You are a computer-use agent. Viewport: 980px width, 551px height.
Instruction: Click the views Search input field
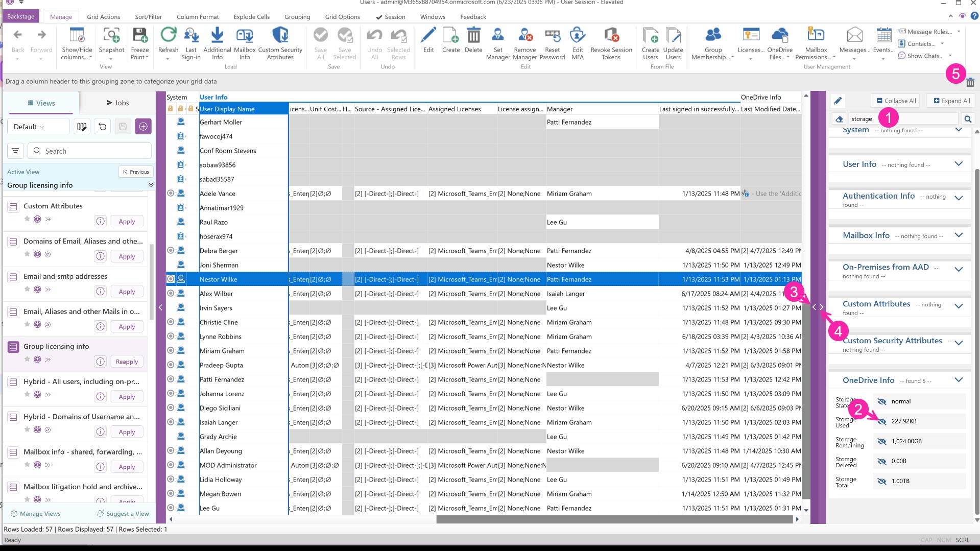tap(92, 151)
